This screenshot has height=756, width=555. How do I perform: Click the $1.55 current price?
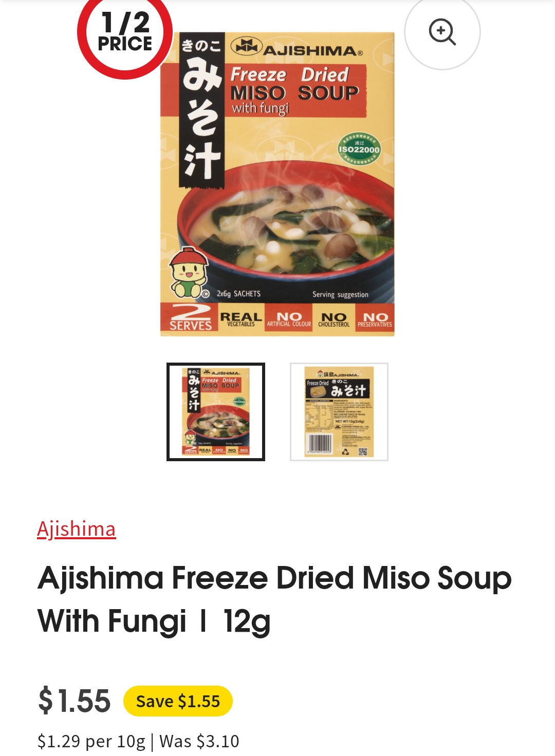[x=75, y=701]
